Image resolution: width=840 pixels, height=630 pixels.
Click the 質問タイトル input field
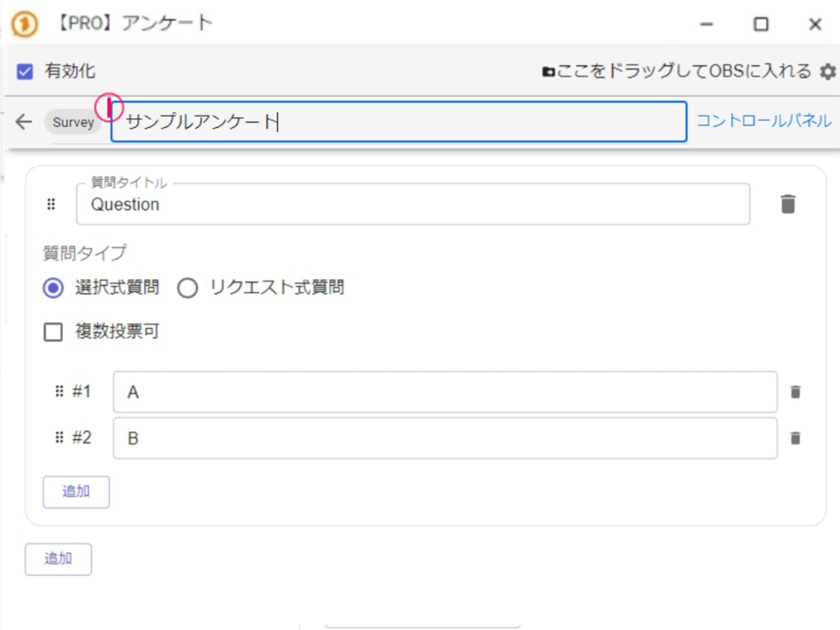(413, 204)
